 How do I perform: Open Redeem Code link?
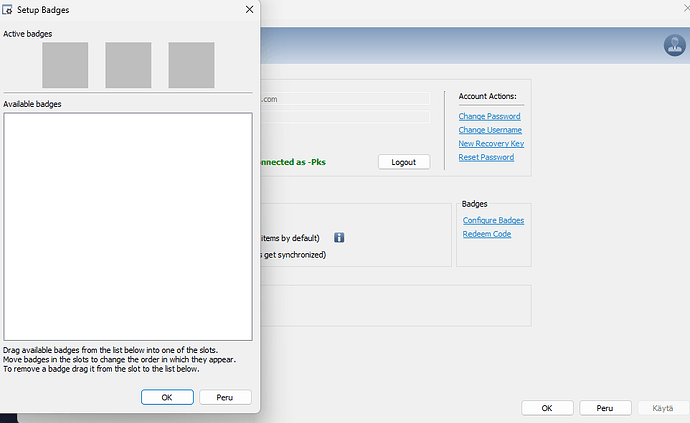click(487, 234)
